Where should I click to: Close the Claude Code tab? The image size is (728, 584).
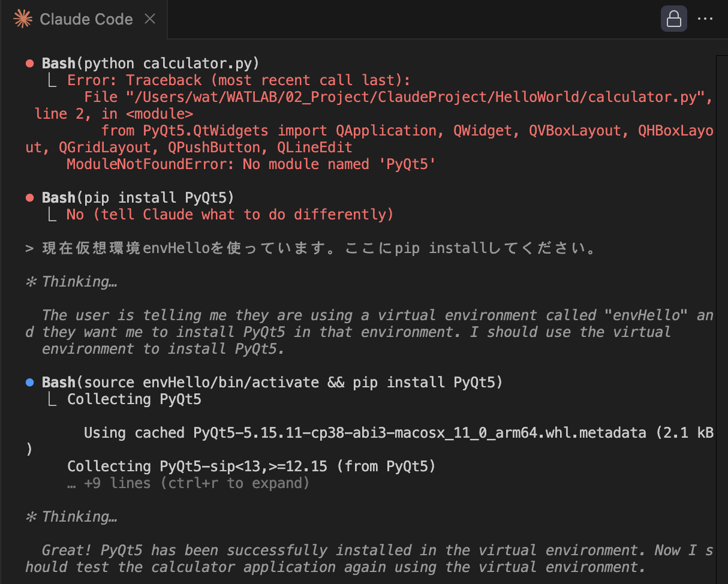149,19
